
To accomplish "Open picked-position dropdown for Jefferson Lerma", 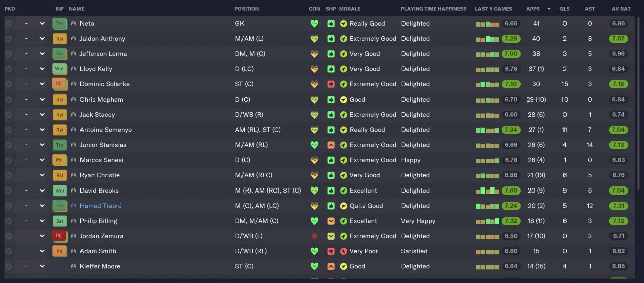I will 42,54.
